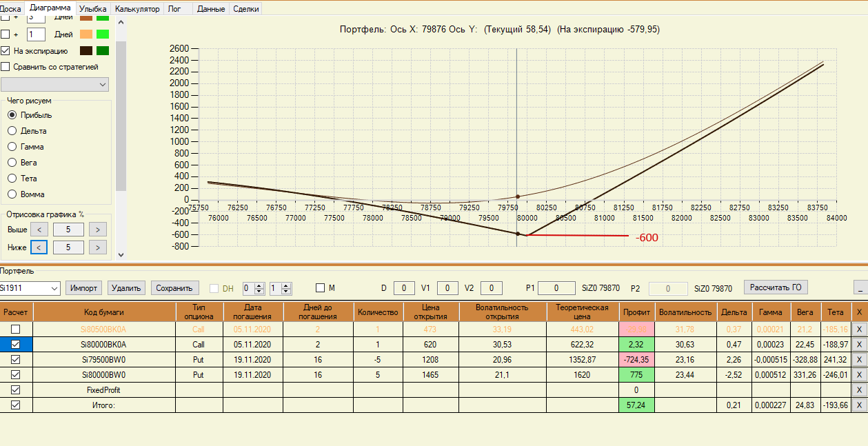This screenshot has width=868, height=446.
Task: Go to the Сделки tab
Action: tap(246, 10)
